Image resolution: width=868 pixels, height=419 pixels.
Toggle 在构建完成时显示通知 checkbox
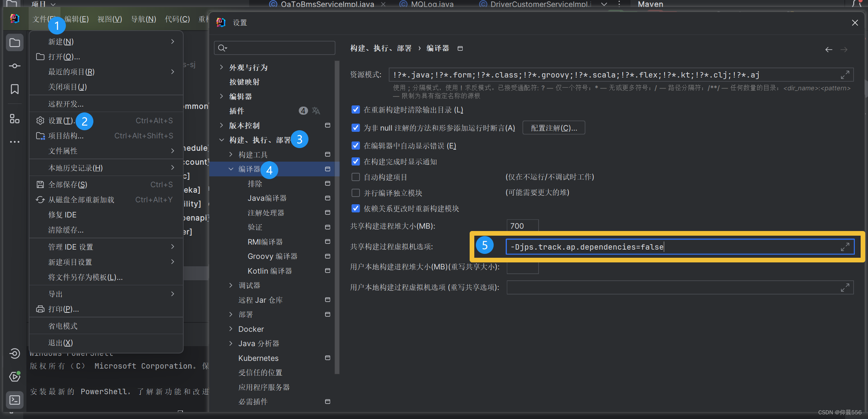[x=355, y=161]
